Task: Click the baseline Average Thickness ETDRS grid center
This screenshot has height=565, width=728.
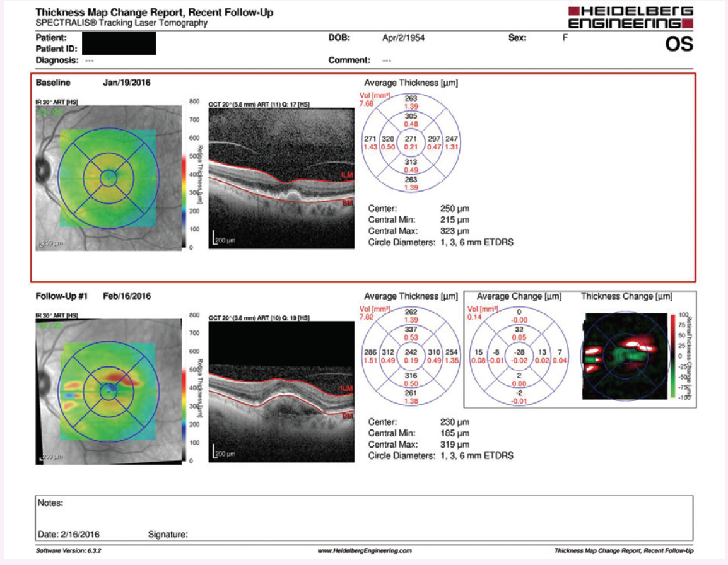Action: pos(411,142)
